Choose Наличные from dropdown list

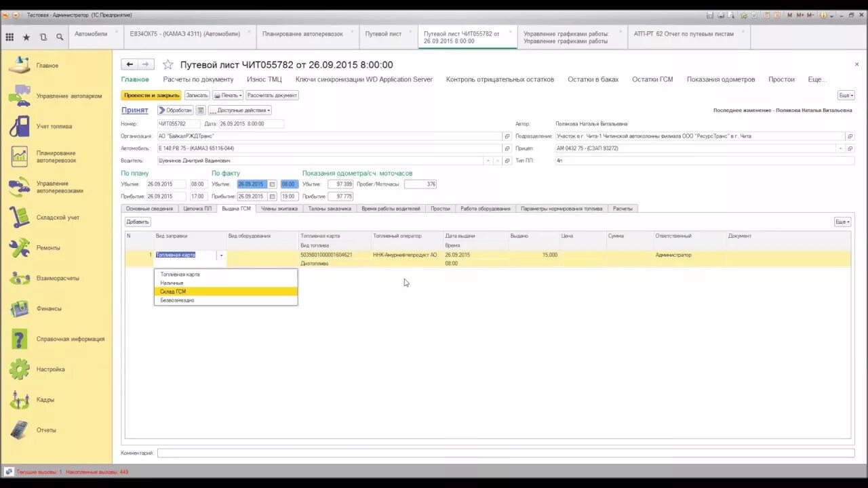coord(226,283)
